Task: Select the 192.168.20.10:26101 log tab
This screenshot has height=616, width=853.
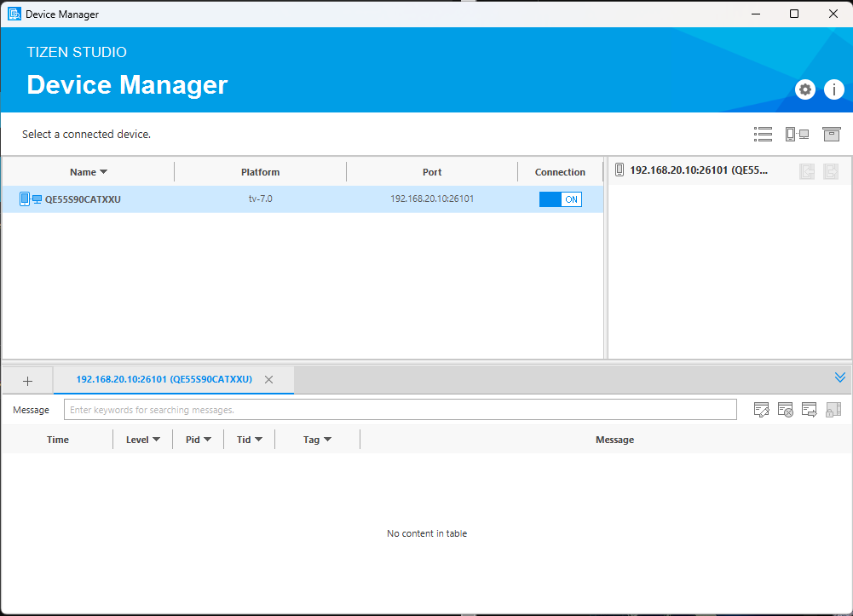Action: coord(164,379)
